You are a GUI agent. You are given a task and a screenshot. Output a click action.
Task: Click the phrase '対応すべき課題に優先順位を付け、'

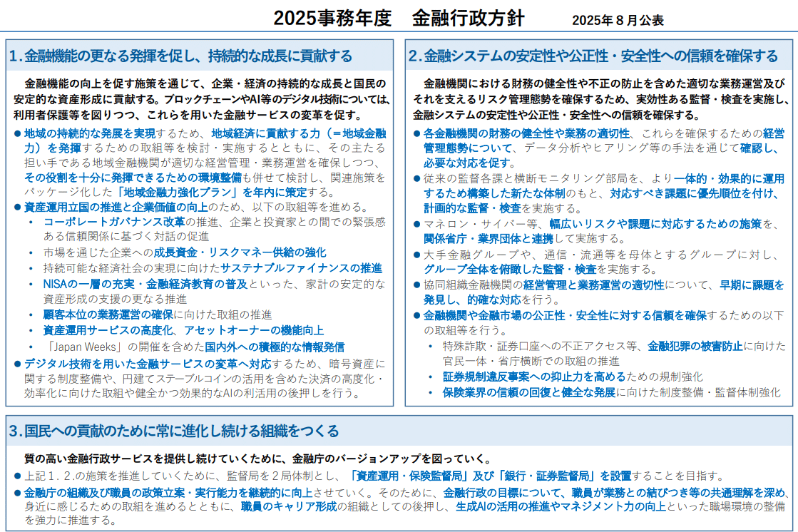[695, 193]
